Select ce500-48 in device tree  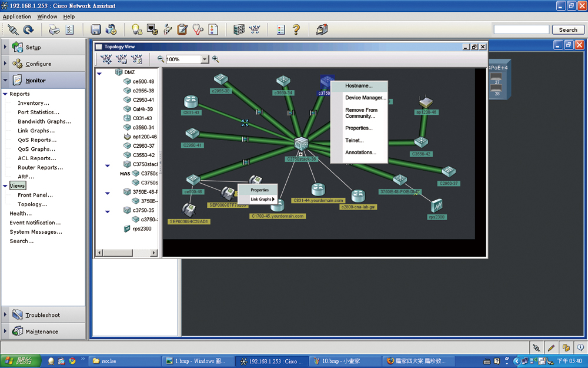click(143, 81)
